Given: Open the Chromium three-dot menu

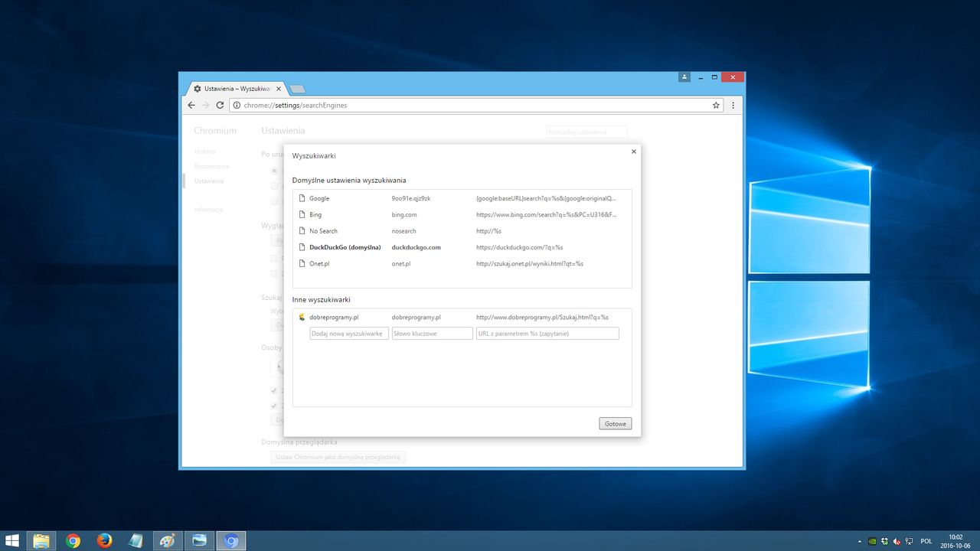Looking at the screenshot, I should coord(733,105).
